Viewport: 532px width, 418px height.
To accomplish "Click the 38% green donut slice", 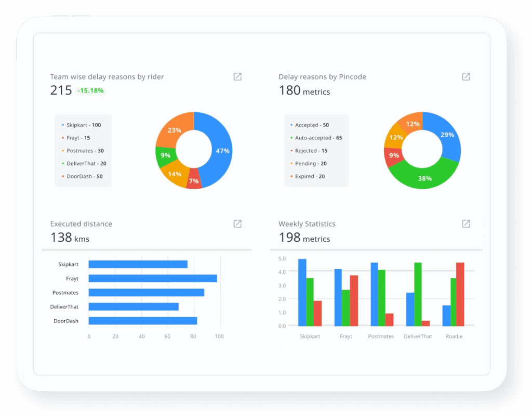I will coord(426,179).
